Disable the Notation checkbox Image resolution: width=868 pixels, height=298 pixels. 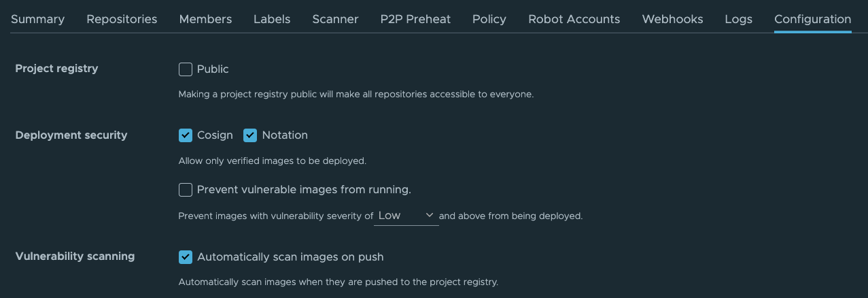tap(250, 135)
